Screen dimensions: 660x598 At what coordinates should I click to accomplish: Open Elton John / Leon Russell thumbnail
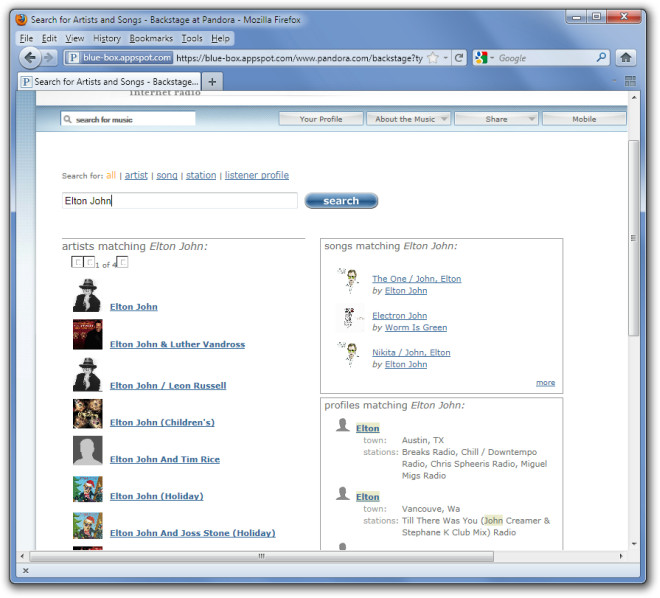point(87,374)
